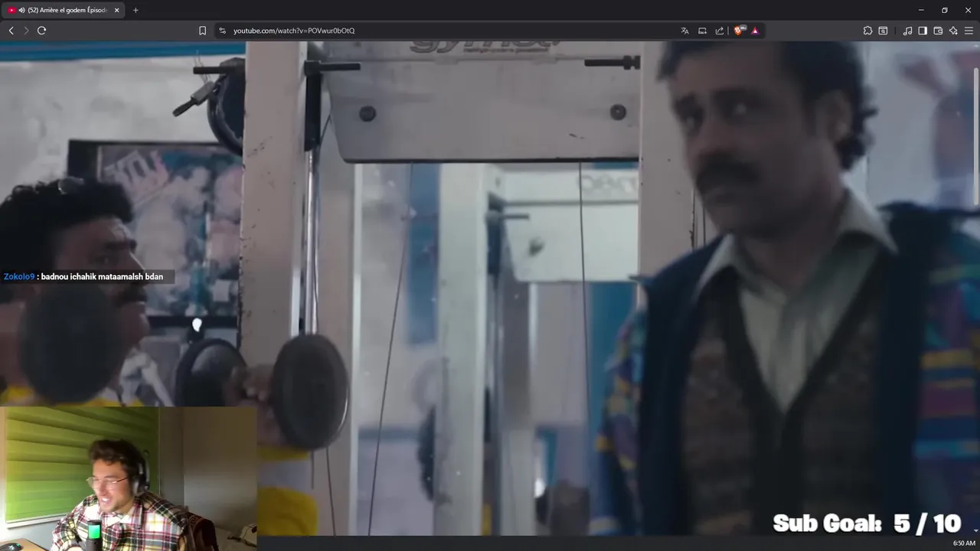Open the Brave Wallet icon
The height and width of the screenshot is (551, 980).
tap(938, 31)
